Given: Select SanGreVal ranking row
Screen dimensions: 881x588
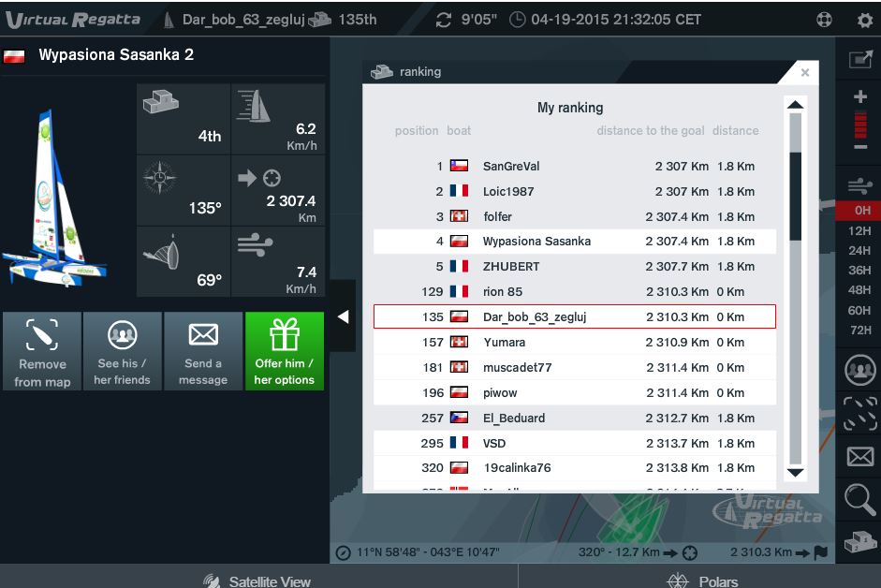Looking at the screenshot, I should tap(575, 166).
